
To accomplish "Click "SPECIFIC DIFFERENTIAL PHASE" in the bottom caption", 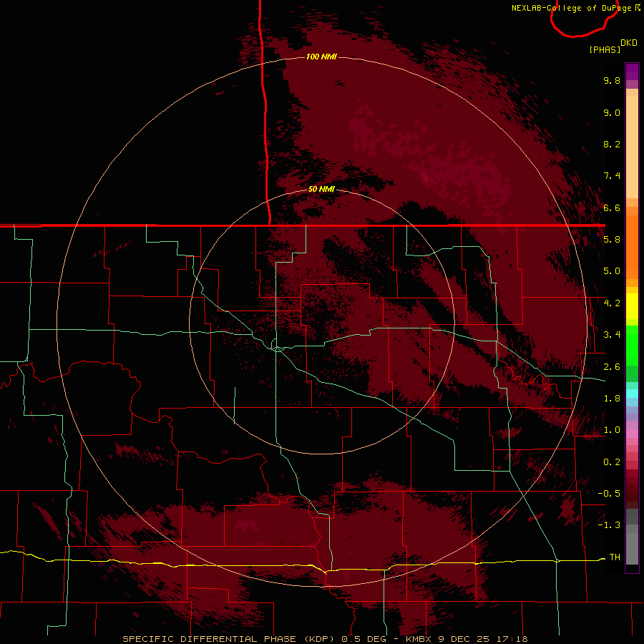I will 209,639.
